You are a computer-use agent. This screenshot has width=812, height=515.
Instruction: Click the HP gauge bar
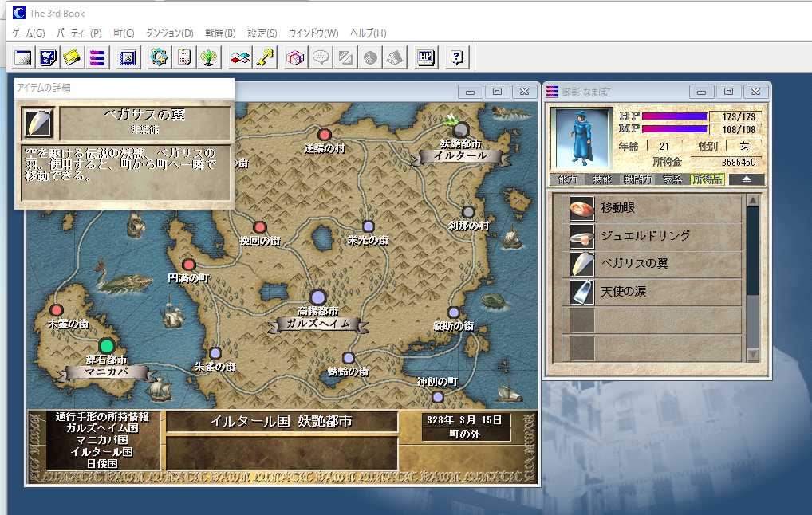click(674, 116)
